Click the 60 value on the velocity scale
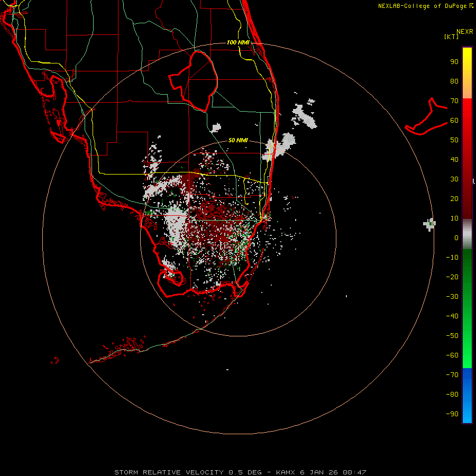Screen dimensions: 476x476 click(x=454, y=121)
